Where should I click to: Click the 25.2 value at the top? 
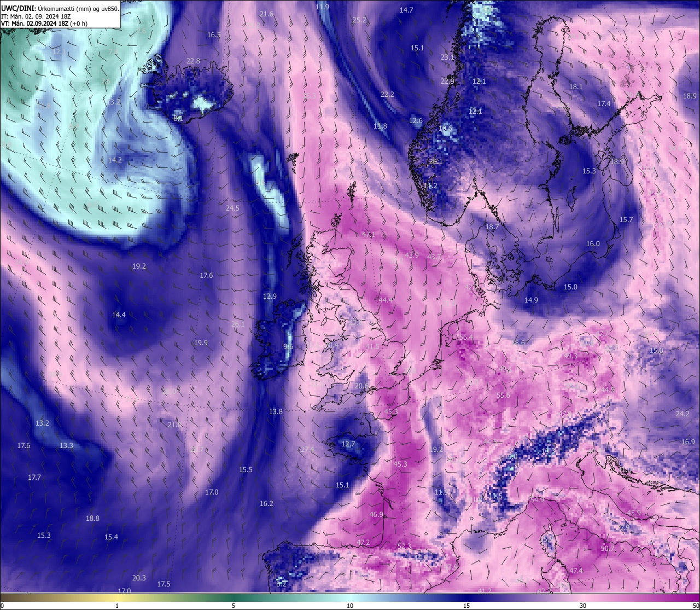click(x=359, y=20)
